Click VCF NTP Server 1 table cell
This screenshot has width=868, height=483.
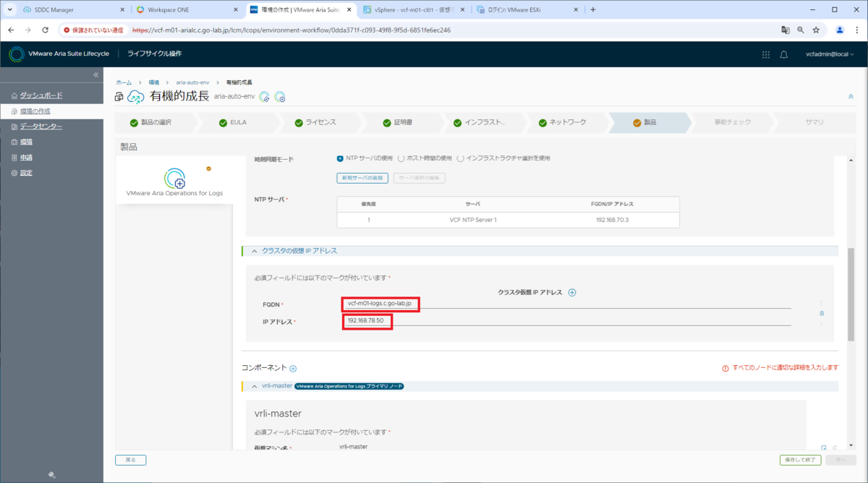click(x=473, y=220)
